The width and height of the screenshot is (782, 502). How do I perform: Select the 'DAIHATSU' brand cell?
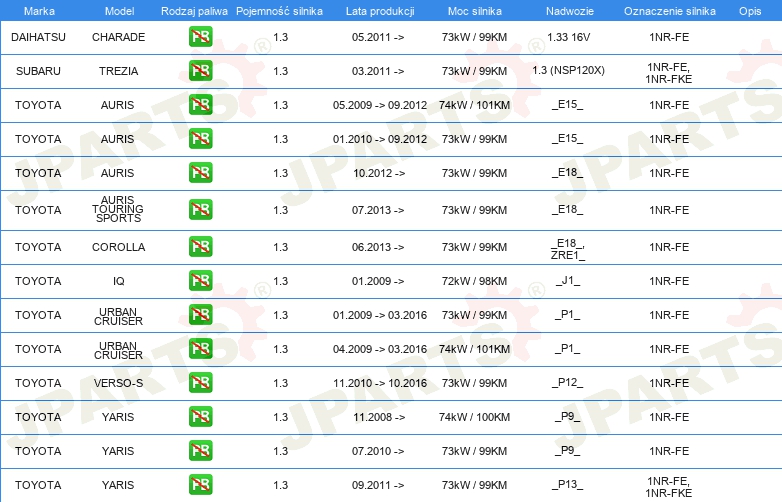pyautogui.click(x=38, y=37)
